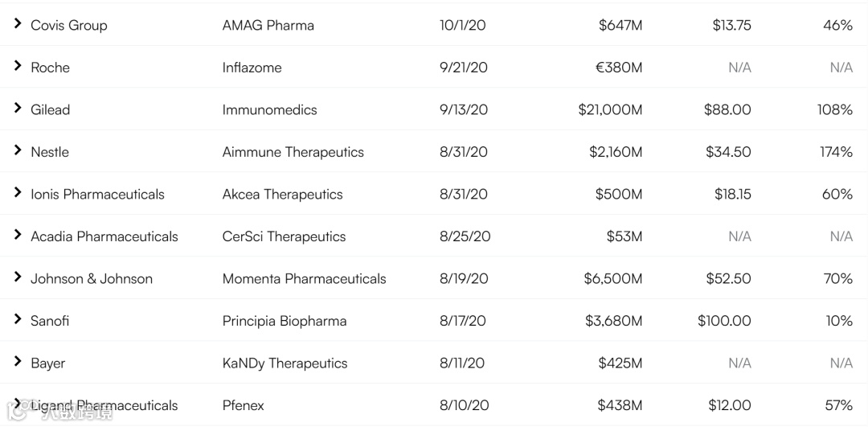The image size is (868, 427).
Task: Click Momenta Pharmaceuticals target name
Action: tap(304, 278)
